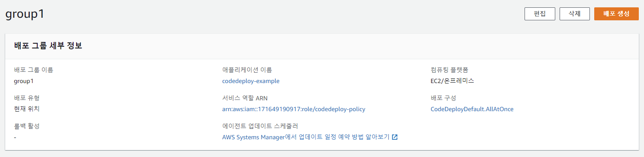Select the 배포 그룹 세부 정보 header
This screenshot has width=644, height=157.
pyautogui.click(x=48, y=46)
